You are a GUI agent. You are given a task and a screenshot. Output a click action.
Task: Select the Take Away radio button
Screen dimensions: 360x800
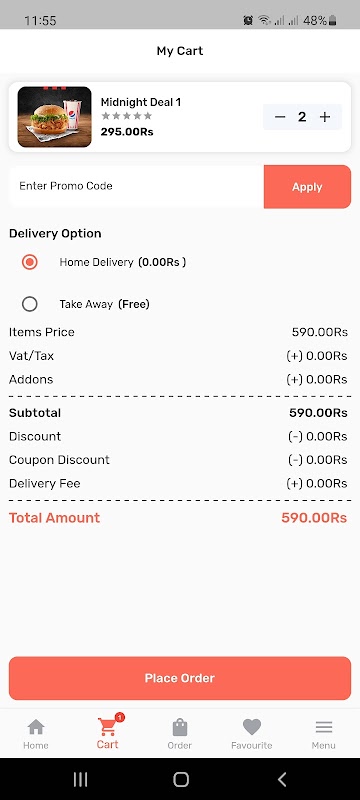30,304
